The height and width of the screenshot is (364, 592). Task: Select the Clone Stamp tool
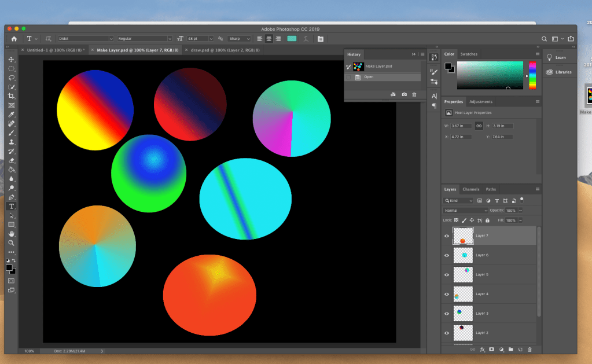point(12,142)
